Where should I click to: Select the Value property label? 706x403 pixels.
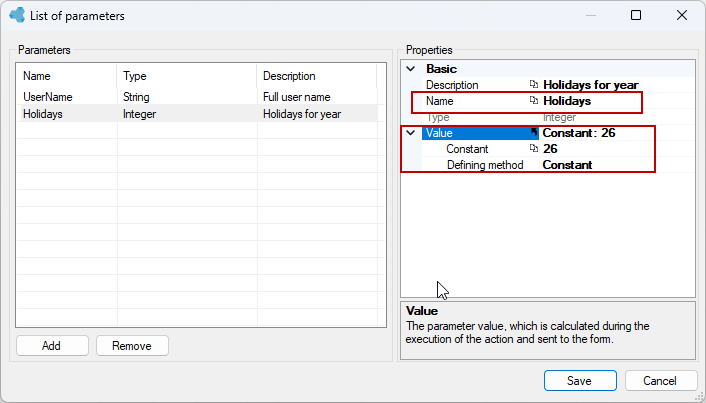click(x=439, y=133)
